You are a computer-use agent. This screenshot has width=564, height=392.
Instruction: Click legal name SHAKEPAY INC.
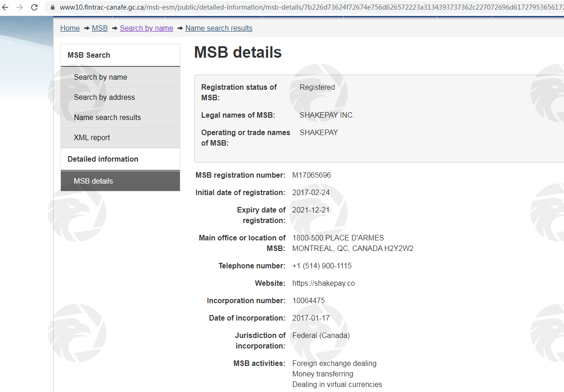click(x=327, y=115)
